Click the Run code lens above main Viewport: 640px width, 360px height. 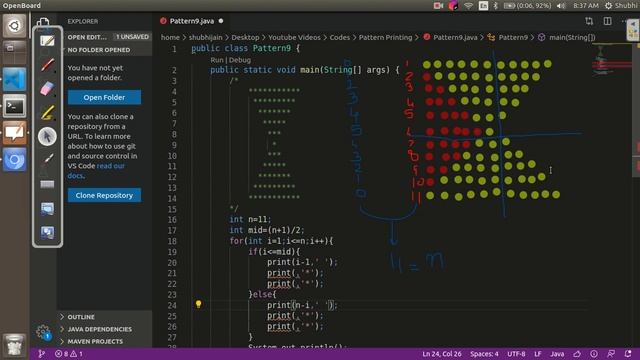coord(217,60)
